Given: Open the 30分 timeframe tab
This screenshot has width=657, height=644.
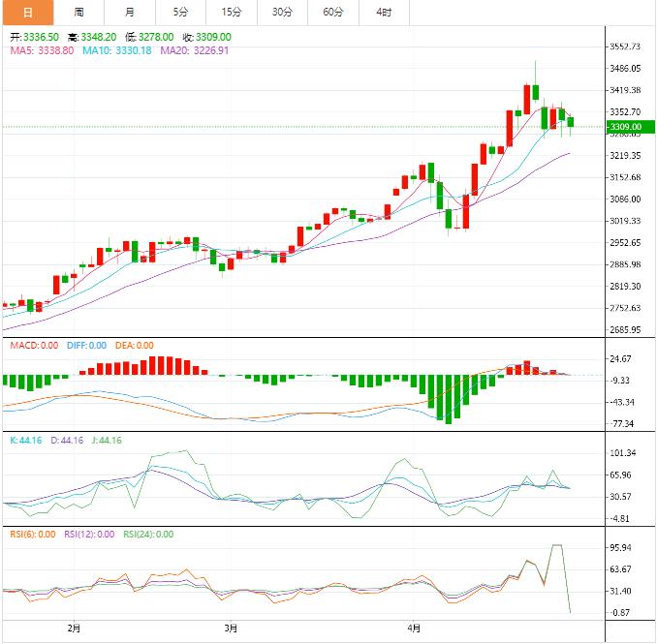Looking at the screenshot, I should [x=282, y=13].
